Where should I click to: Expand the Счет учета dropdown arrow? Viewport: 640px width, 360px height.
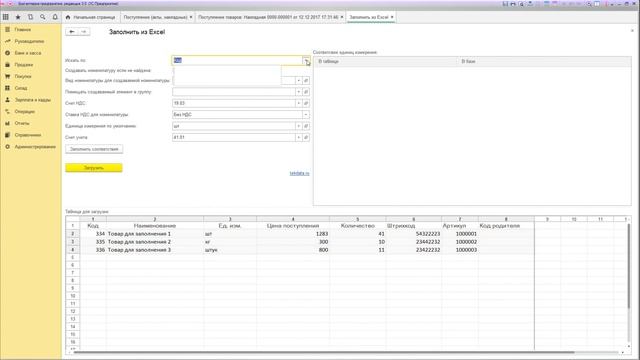click(x=298, y=138)
